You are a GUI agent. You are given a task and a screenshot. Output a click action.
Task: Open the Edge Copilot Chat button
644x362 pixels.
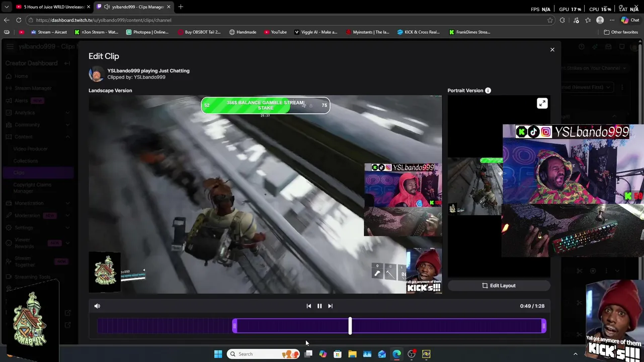pyautogui.click(x=630, y=20)
